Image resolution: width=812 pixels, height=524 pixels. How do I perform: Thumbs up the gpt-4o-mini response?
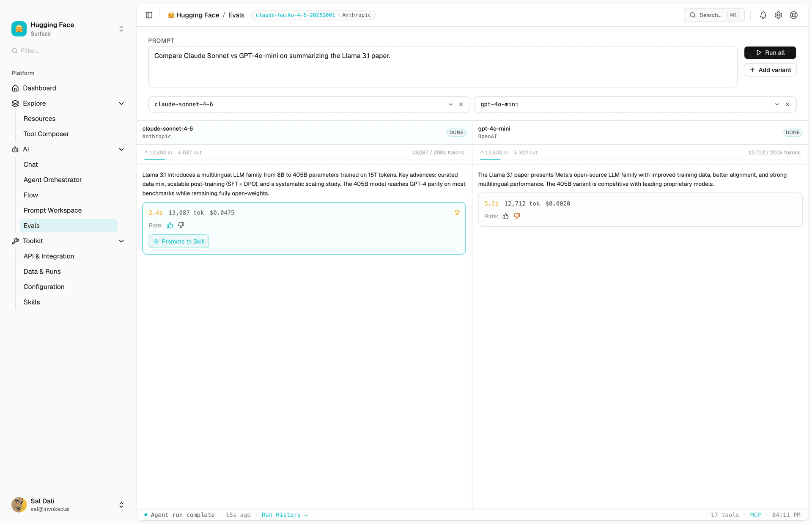(x=505, y=216)
